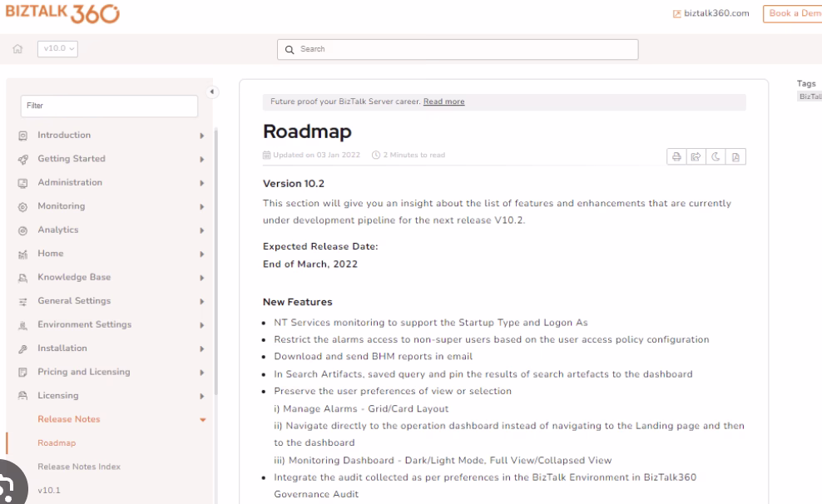The width and height of the screenshot is (822, 504).
Task: Export the article as PDF
Action: coord(735,157)
